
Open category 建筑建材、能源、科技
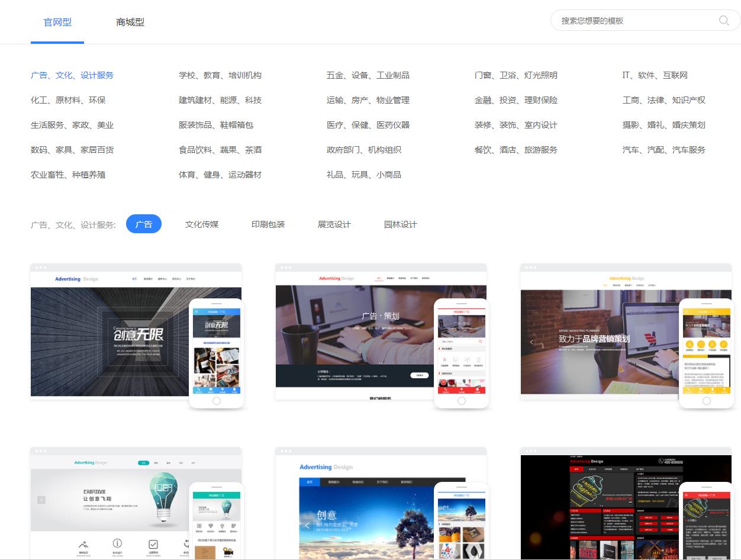pyautogui.click(x=220, y=100)
